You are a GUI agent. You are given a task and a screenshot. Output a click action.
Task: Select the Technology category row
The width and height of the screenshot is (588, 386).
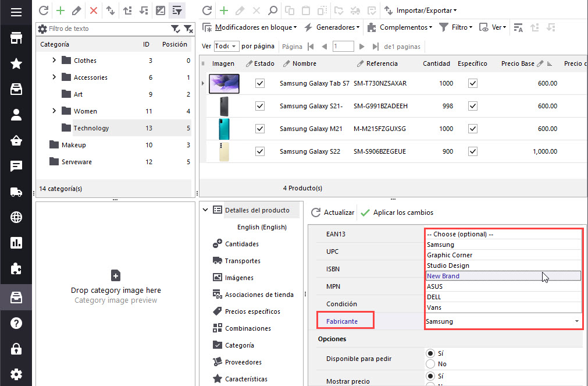[x=113, y=128]
